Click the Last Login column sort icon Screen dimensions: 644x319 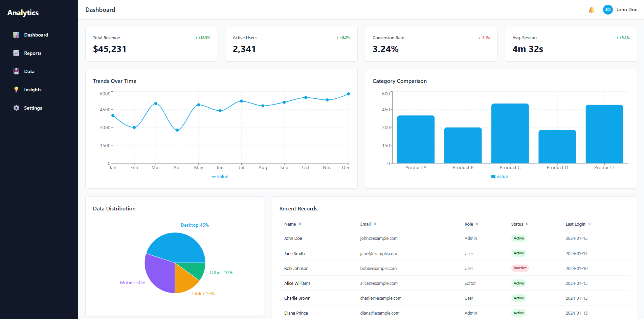click(x=590, y=224)
